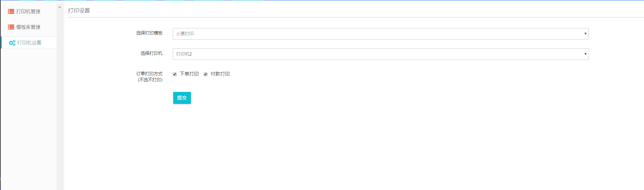Click the gears icon beside 打印机设置
644x190 pixels.
[x=12, y=43]
